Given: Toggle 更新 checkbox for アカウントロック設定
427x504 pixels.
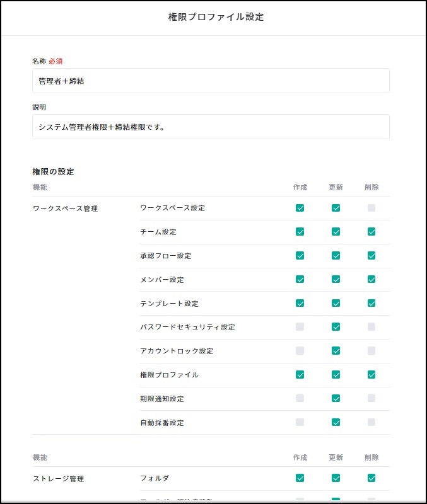Looking at the screenshot, I should 336,351.
